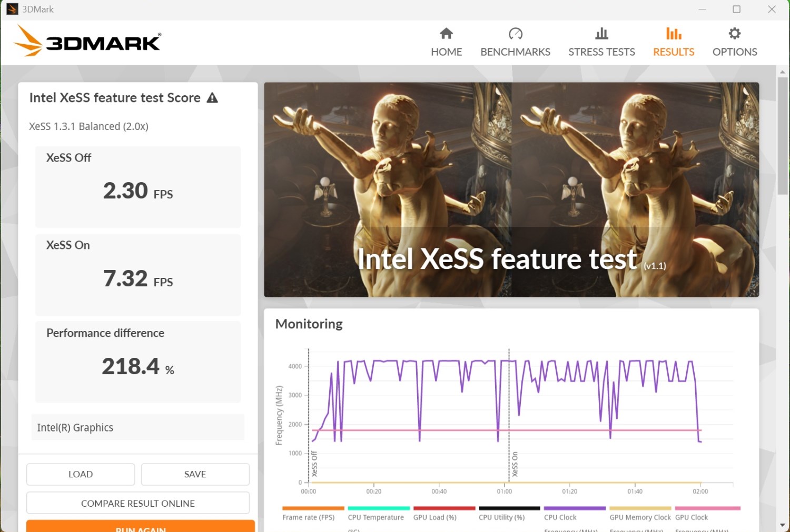Click the Stress Tests bar chart icon
This screenshot has width=790, height=532.
click(x=601, y=34)
